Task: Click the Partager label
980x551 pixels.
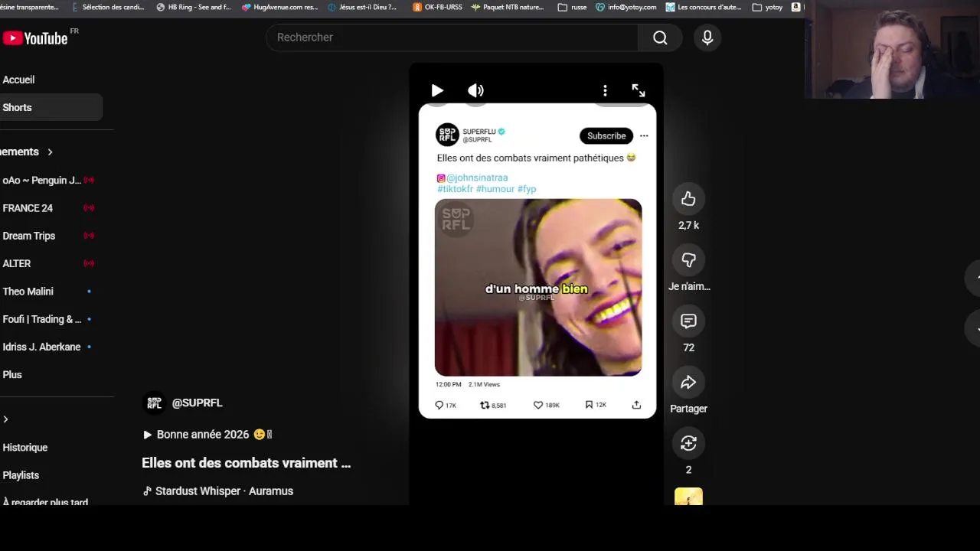Action: tap(688, 409)
